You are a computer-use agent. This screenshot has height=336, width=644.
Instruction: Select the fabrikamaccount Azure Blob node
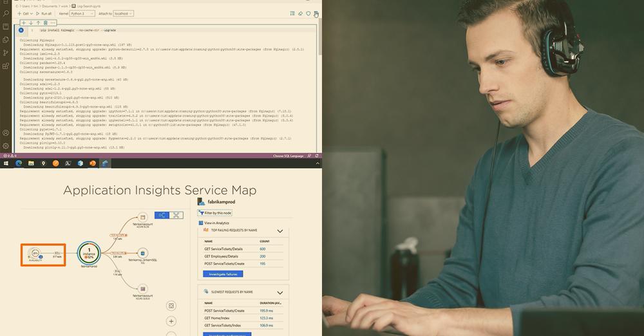pos(142,217)
